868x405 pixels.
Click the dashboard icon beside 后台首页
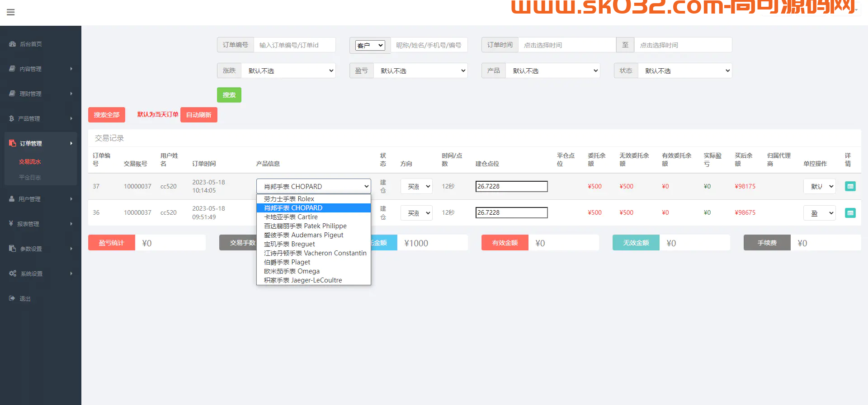[13, 44]
